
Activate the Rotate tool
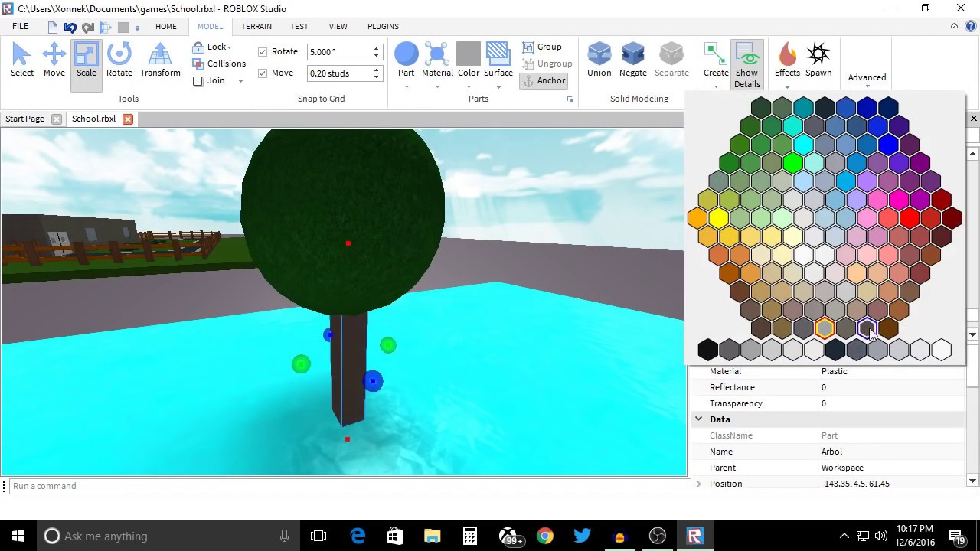pyautogui.click(x=119, y=60)
